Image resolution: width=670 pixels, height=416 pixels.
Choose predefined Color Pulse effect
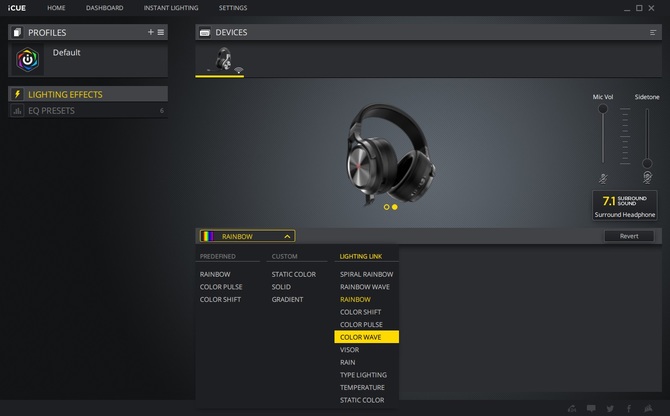[x=221, y=287]
